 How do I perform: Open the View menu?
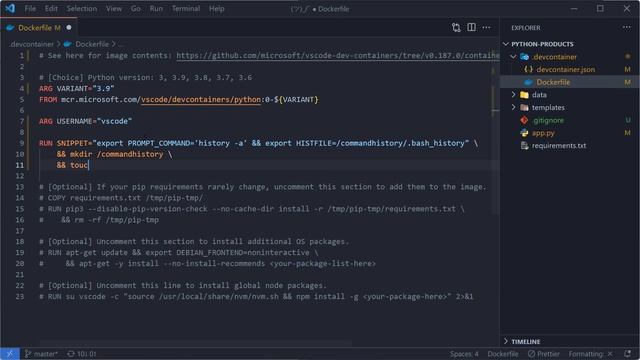(x=114, y=9)
